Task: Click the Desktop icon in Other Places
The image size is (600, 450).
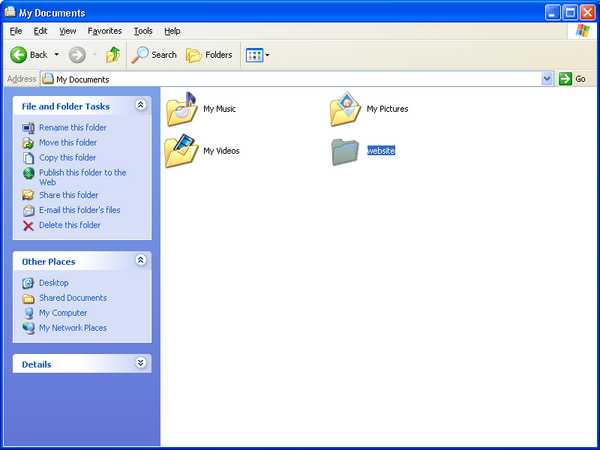Action: click(28, 283)
